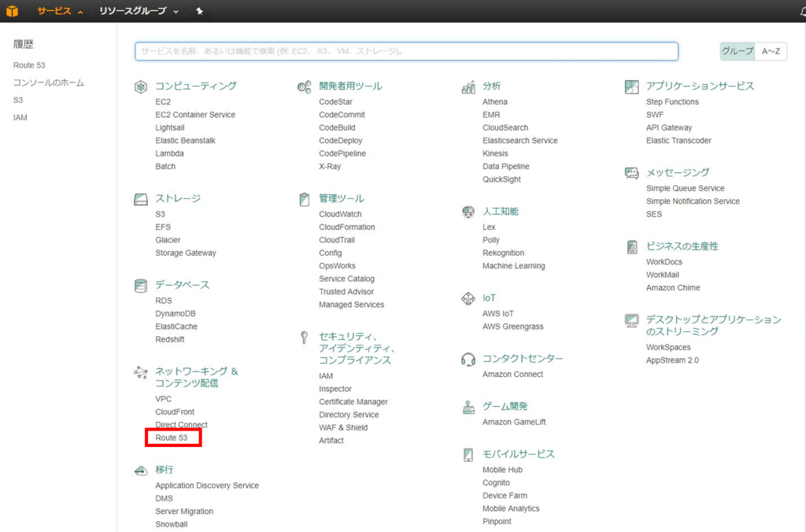
Task: Switch to グループ view
Action: [737, 51]
